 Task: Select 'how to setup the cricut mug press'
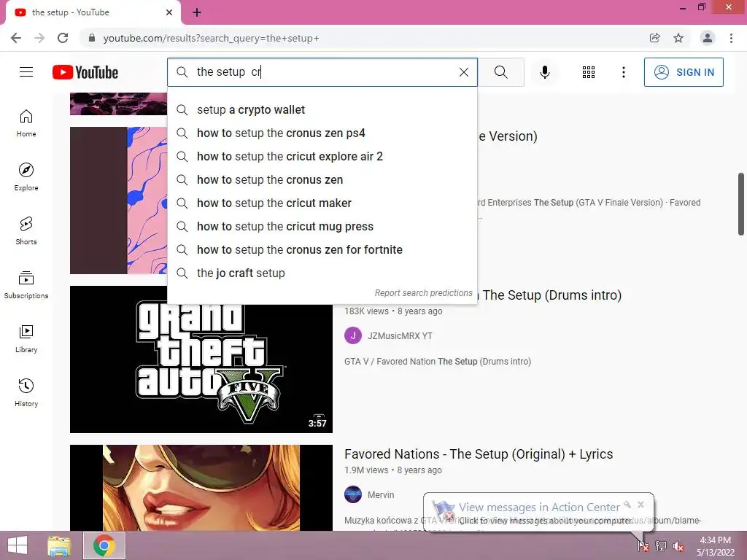[x=322, y=226]
